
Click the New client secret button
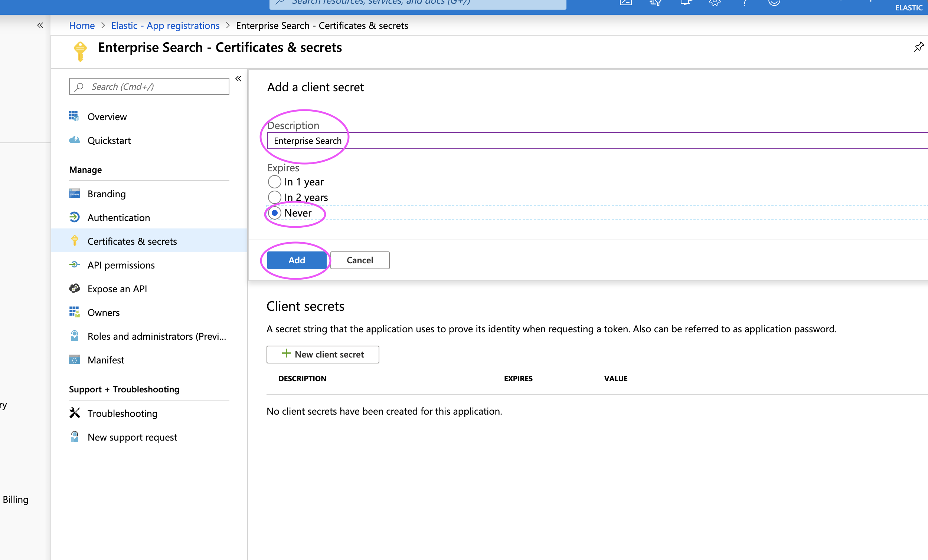click(x=323, y=354)
